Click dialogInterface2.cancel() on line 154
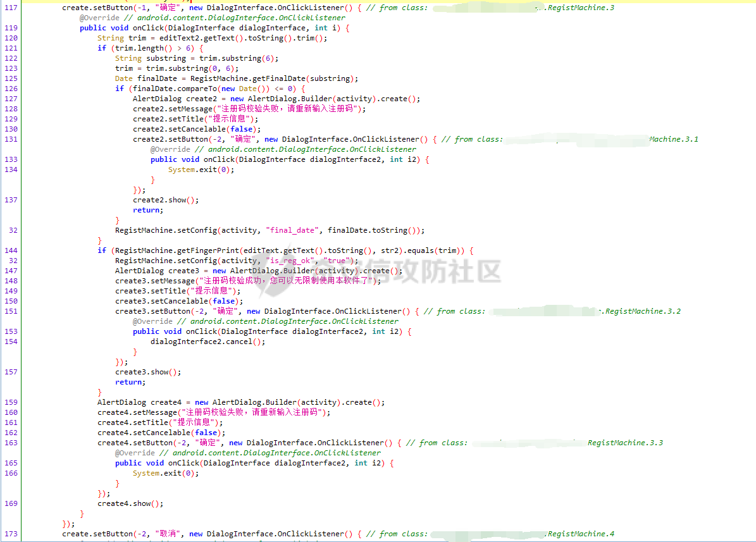Screen dimensions: 756x542 208,342
